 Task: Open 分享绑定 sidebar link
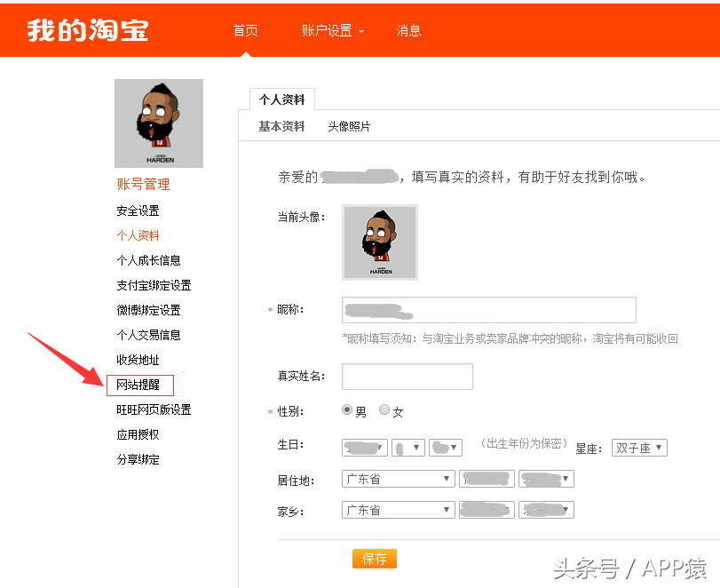pos(138,459)
